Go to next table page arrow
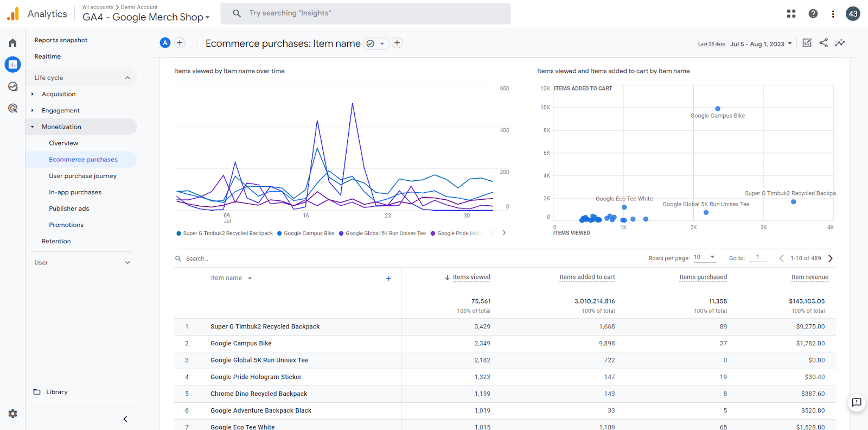 pos(830,258)
